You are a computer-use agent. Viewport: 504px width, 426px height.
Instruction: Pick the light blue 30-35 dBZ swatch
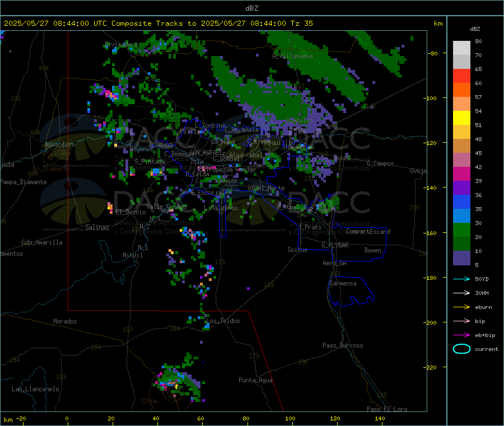461,216
